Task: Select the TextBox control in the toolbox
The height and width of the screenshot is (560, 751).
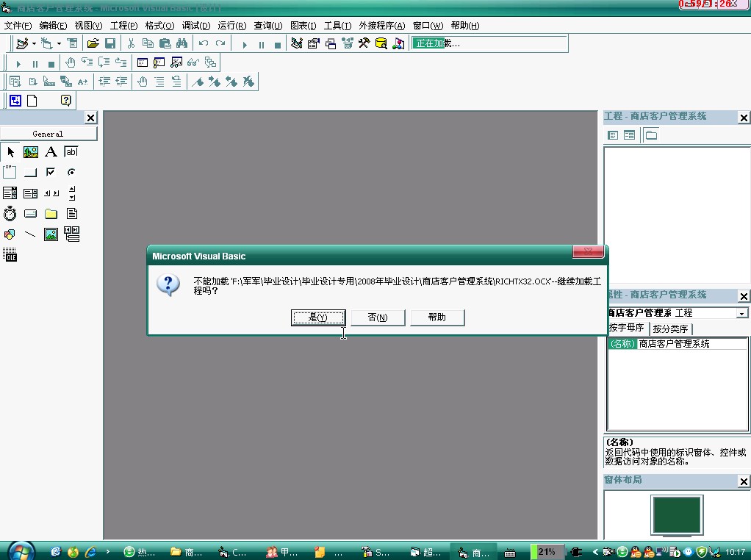Action: tap(71, 152)
